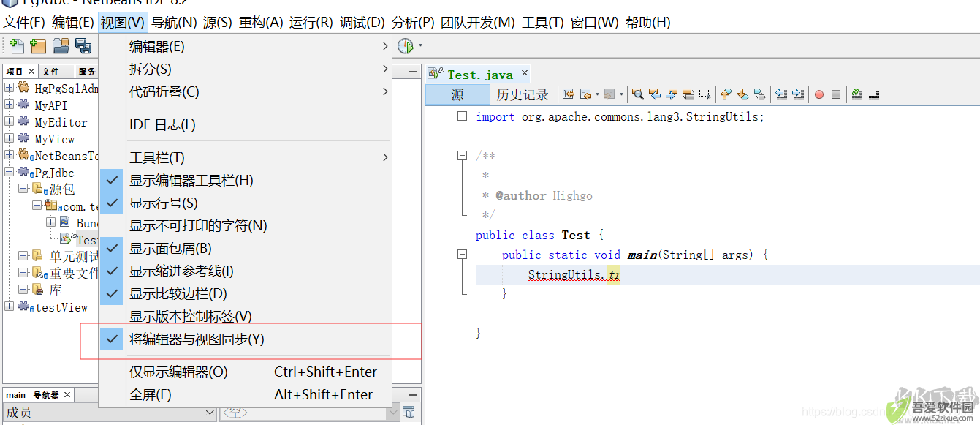Open the 工具栏(T) submenu
980x425 pixels.
tap(245, 157)
